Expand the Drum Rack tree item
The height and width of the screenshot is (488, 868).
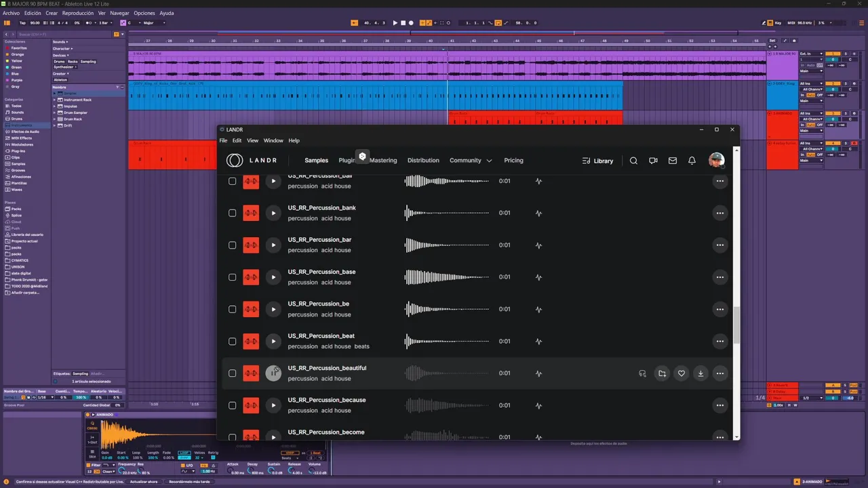click(x=55, y=119)
